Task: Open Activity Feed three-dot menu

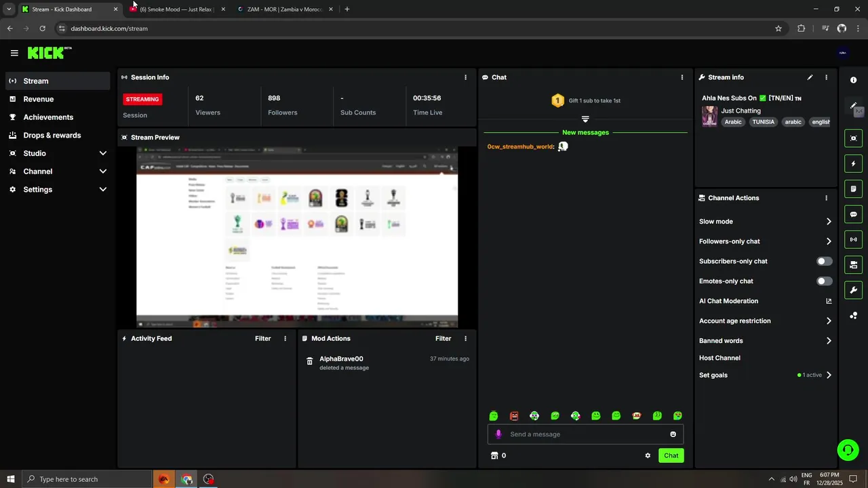Action: click(285, 338)
